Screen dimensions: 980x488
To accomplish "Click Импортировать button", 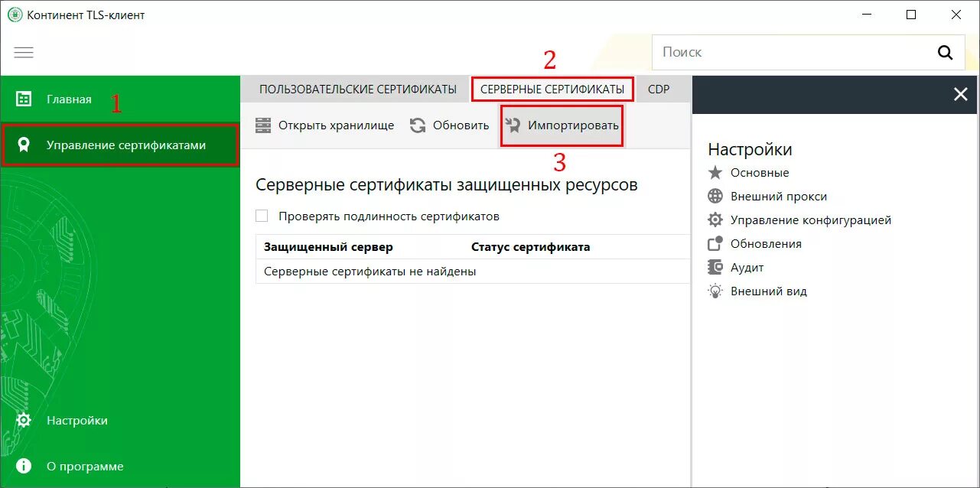I will [562, 125].
